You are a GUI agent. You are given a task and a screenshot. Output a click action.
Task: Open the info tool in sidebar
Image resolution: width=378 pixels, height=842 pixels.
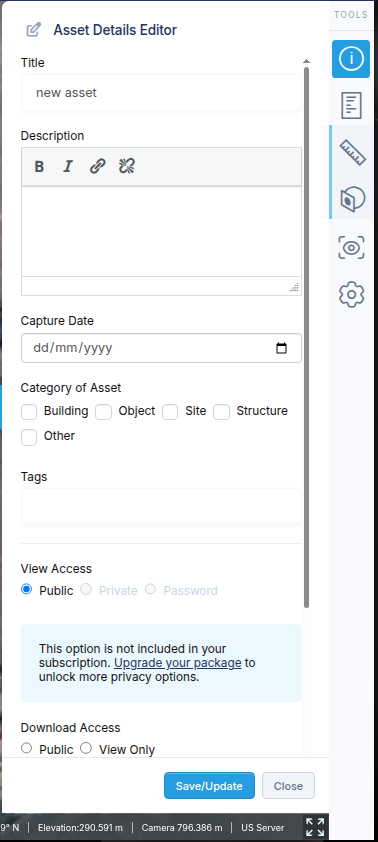(351, 59)
